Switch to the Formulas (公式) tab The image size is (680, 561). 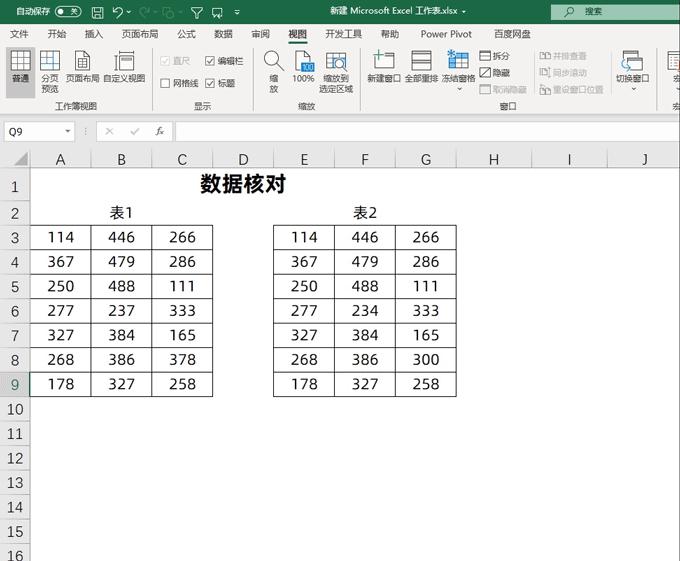[186, 34]
